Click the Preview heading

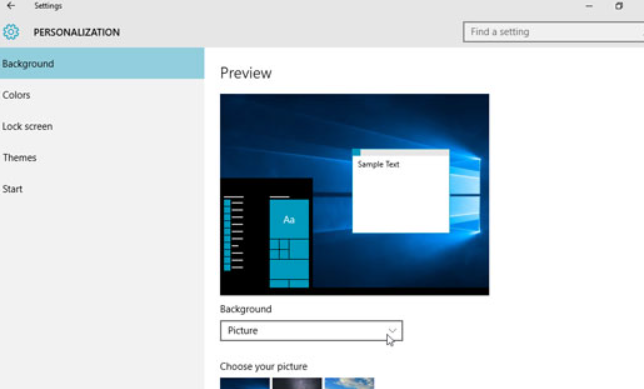coord(246,73)
